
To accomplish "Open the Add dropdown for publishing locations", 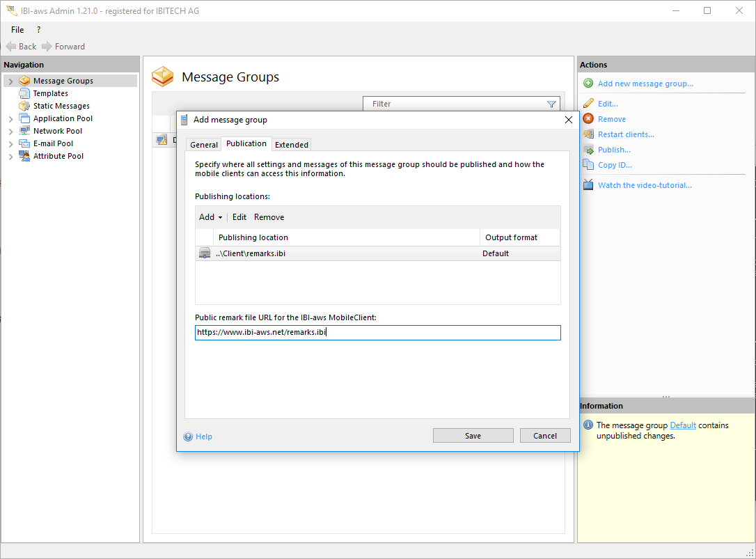I will click(210, 217).
